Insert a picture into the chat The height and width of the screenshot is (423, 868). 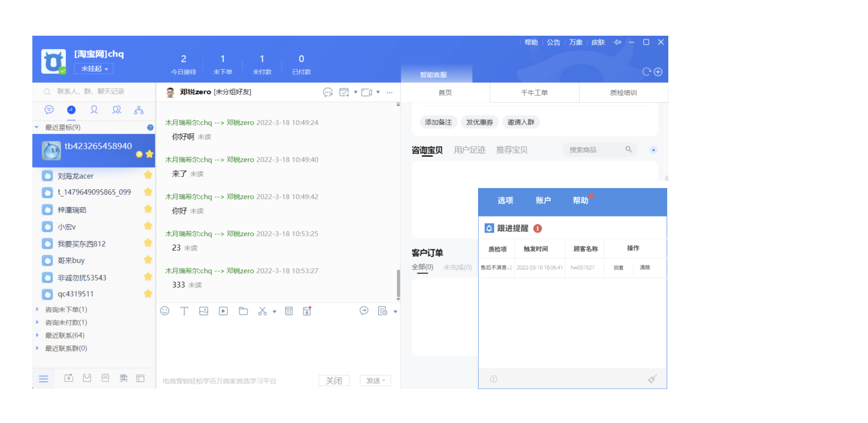[204, 311]
